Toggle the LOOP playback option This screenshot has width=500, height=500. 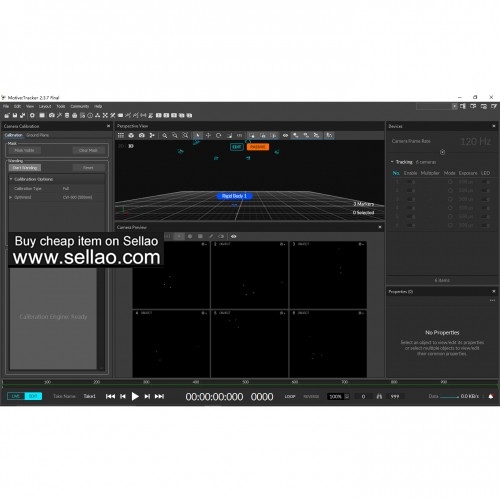pos(290,396)
